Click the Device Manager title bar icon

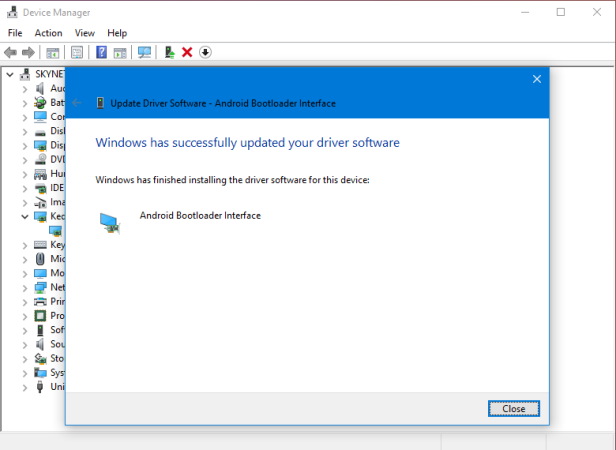coord(12,12)
